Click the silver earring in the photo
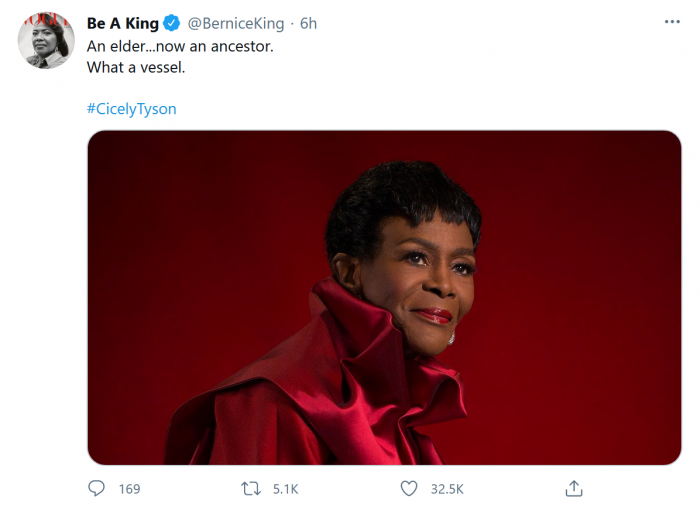Screen dimensions: 700x510 pos(451,339)
